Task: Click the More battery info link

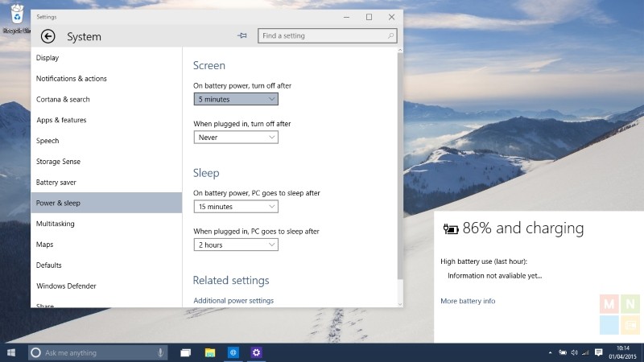Action: 468,301
